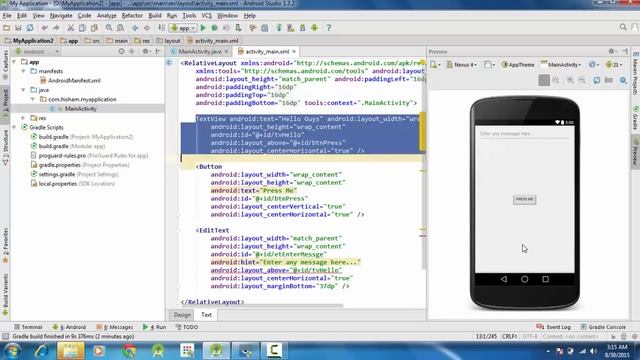
Task: Open the MainActivity preview dropdown
Action: [561, 64]
